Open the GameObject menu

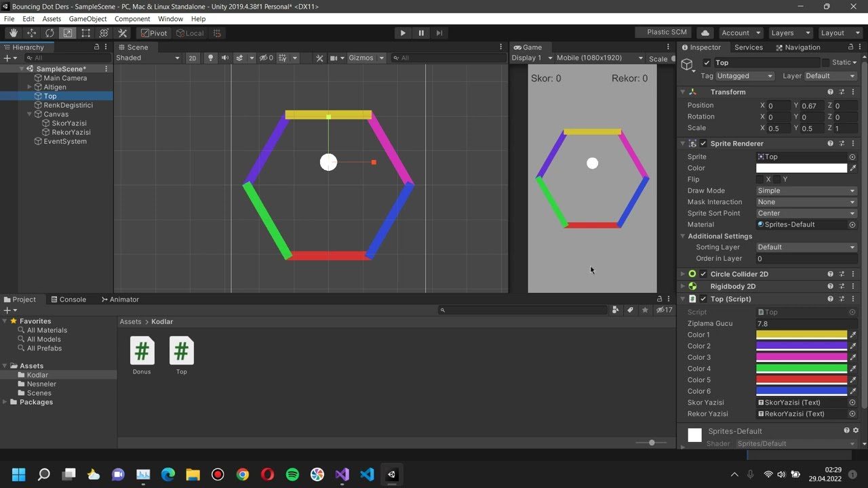[x=87, y=19]
